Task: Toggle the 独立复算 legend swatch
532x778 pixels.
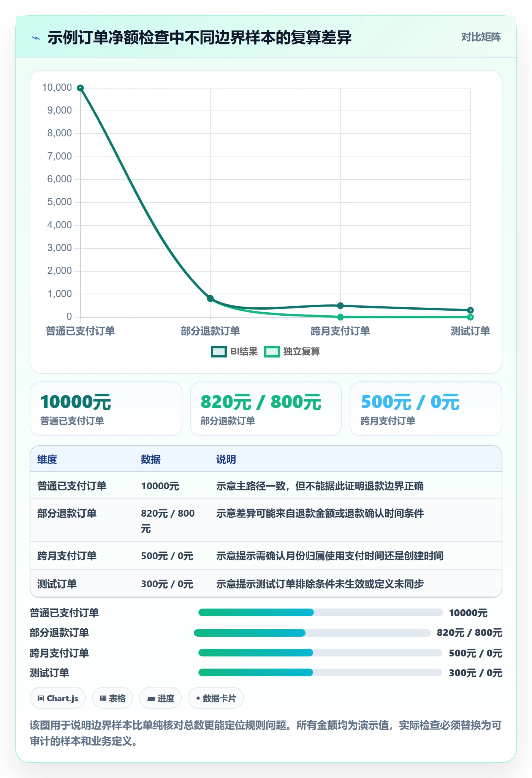Action: (x=272, y=352)
